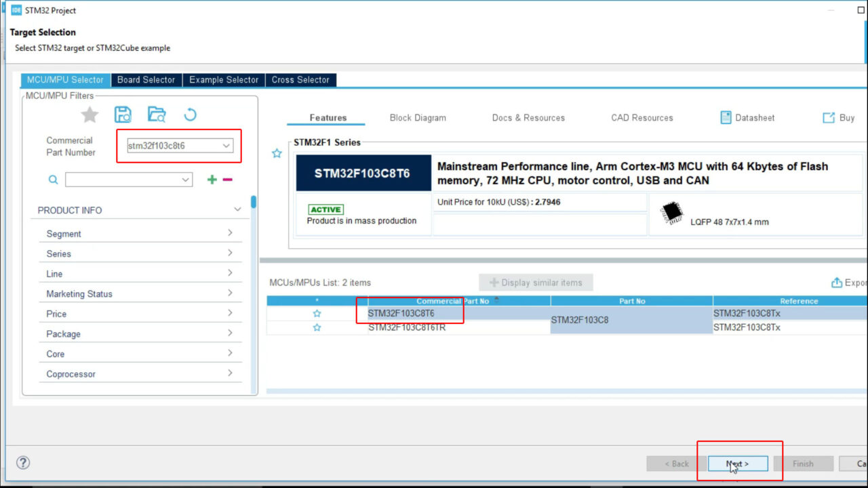This screenshot has height=488, width=868.
Task: Click the Datasheet document icon
Action: (x=726, y=117)
